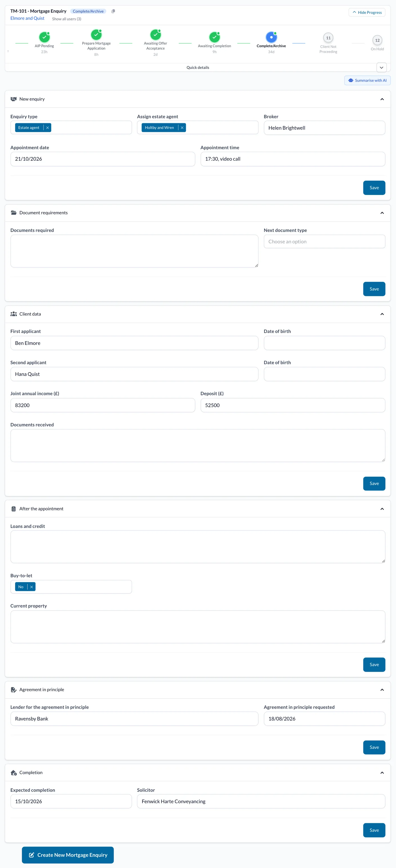The image size is (396, 868).
Task: Click the copy icon beside Complete/Archive badge
Action: click(x=113, y=11)
